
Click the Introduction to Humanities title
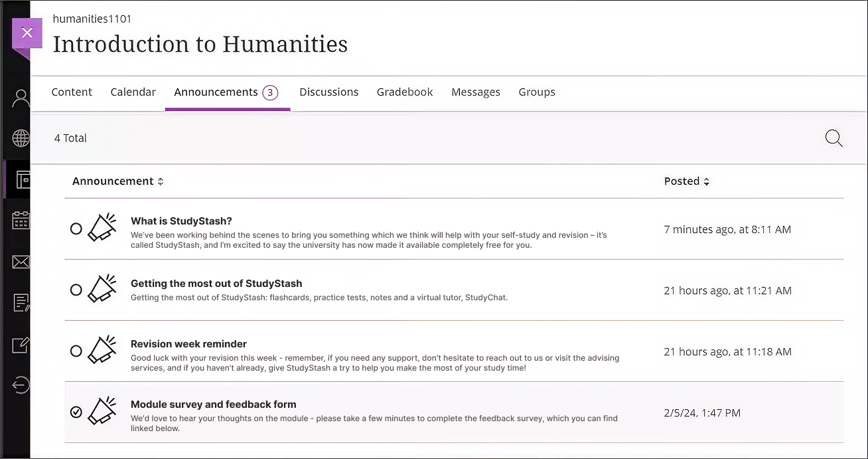[x=200, y=44]
